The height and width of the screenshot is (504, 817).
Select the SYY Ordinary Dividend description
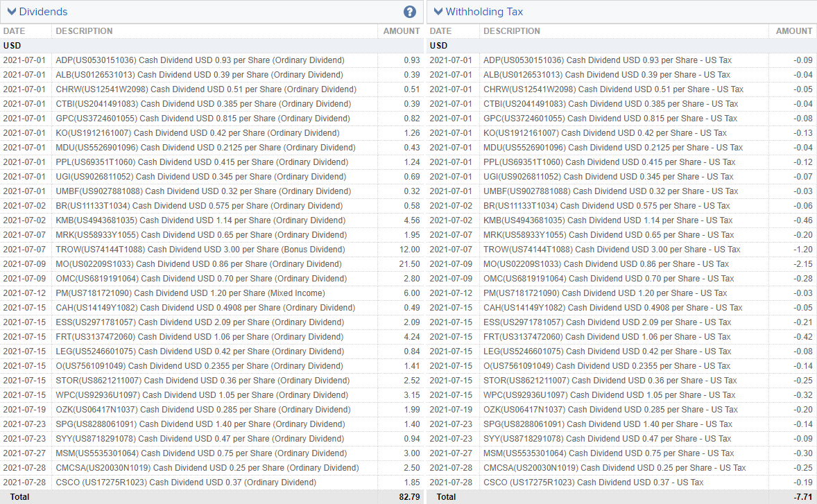point(200,440)
